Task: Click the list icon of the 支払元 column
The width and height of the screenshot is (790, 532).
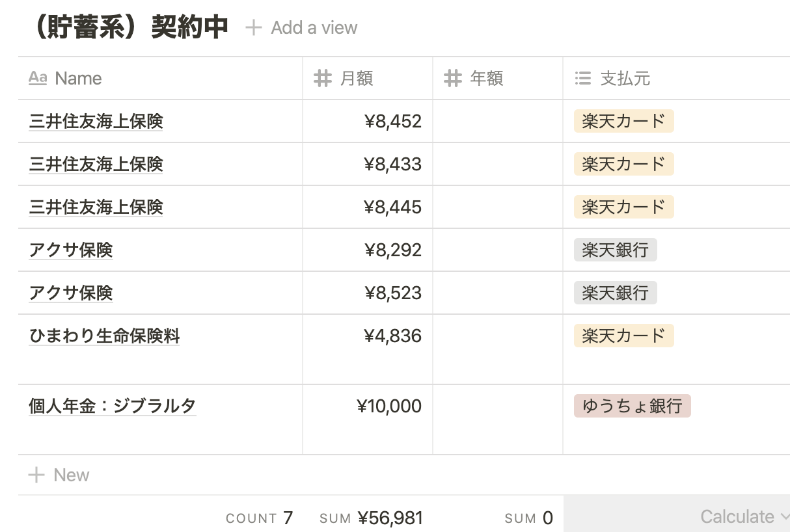Action: click(582, 79)
